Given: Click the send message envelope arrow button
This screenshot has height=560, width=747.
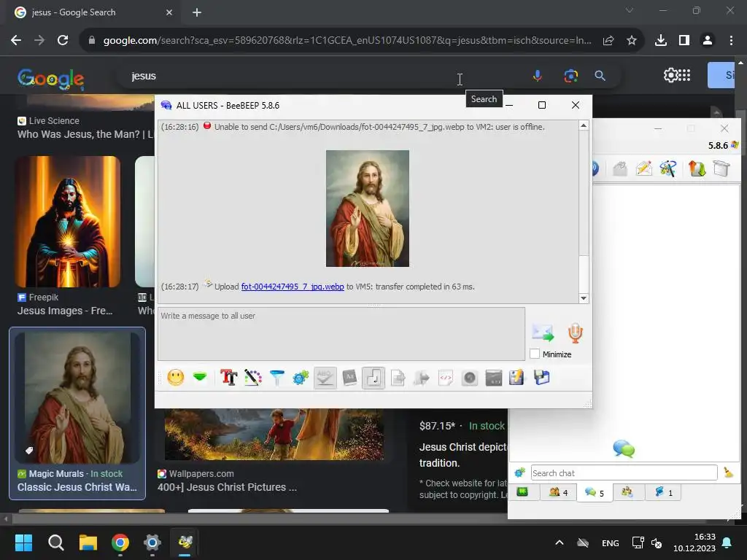Looking at the screenshot, I should tap(543, 332).
